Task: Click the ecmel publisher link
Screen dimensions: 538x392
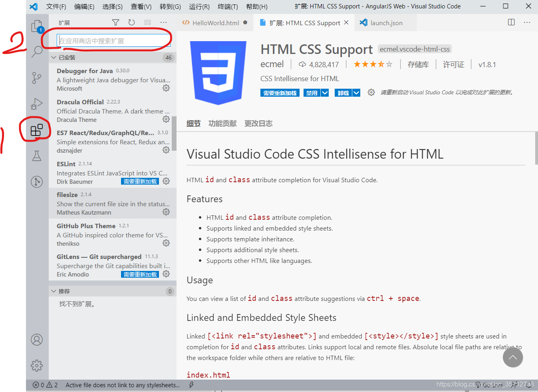Action: pos(272,64)
